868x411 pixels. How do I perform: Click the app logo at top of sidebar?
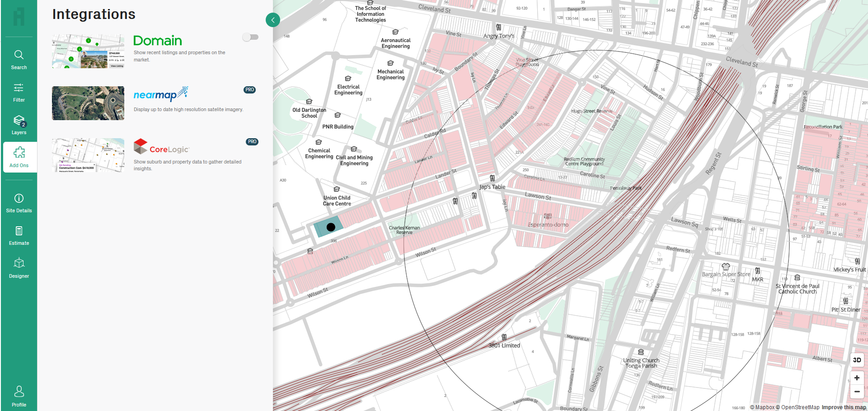(19, 17)
